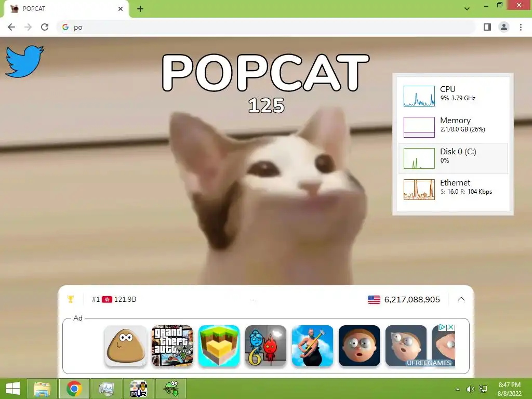532x399 pixels.
Task: Open File Explorer from taskbar
Action: tap(42, 389)
